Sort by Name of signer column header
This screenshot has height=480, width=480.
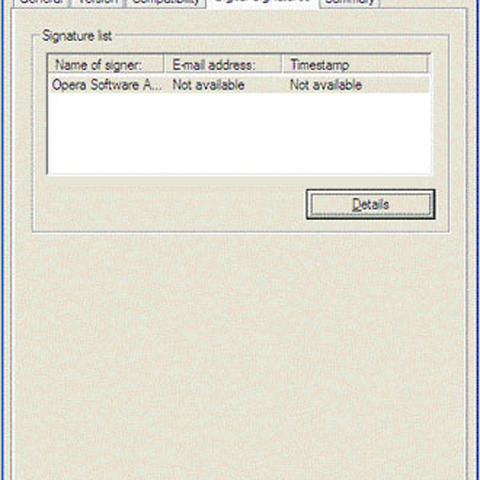click(x=106, y=64)
